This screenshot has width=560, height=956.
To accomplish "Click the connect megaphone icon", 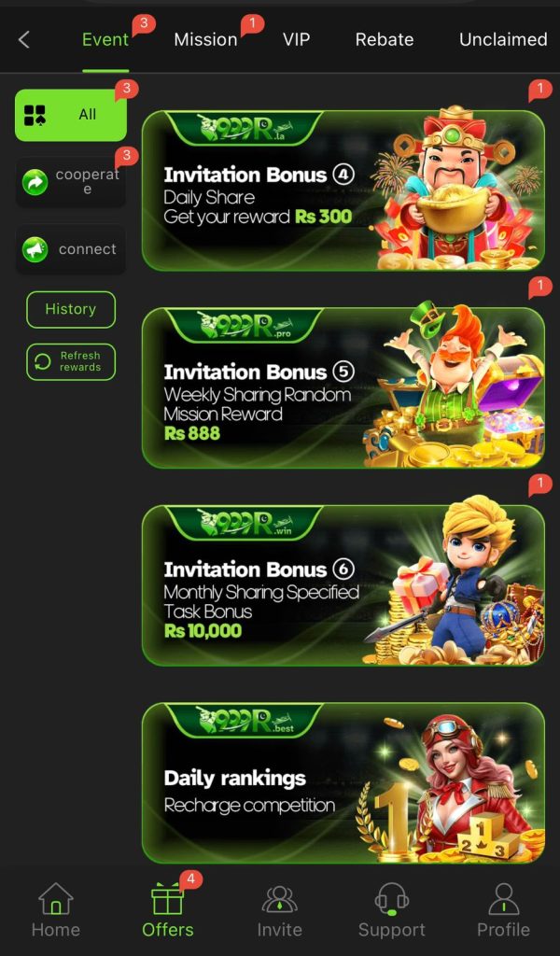I will pos(35,249).
